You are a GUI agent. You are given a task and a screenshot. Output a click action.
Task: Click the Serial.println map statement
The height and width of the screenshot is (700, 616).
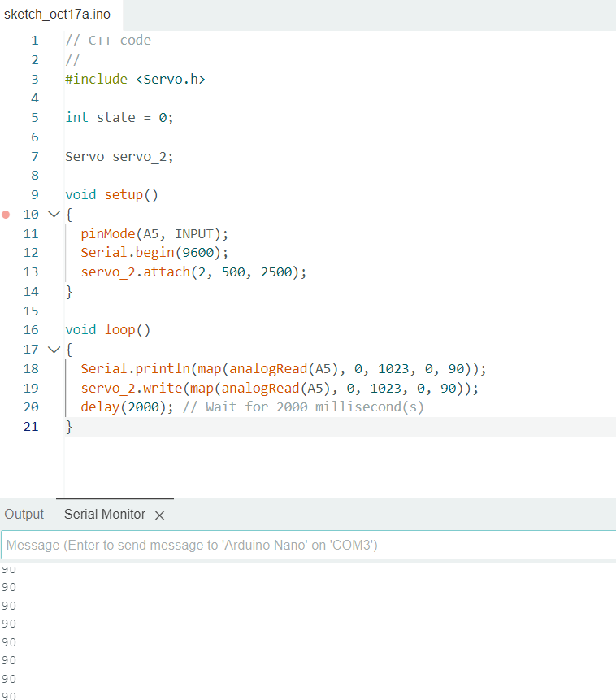point(284,369)
